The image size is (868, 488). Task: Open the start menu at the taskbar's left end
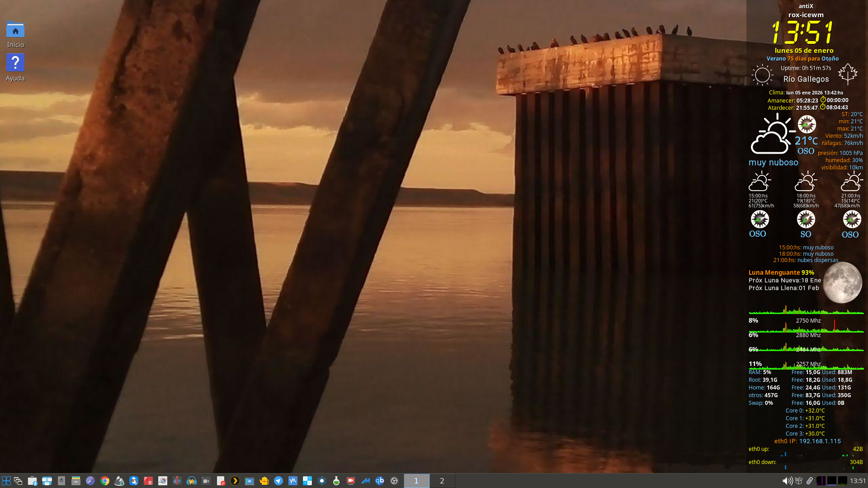click(6, 481)
